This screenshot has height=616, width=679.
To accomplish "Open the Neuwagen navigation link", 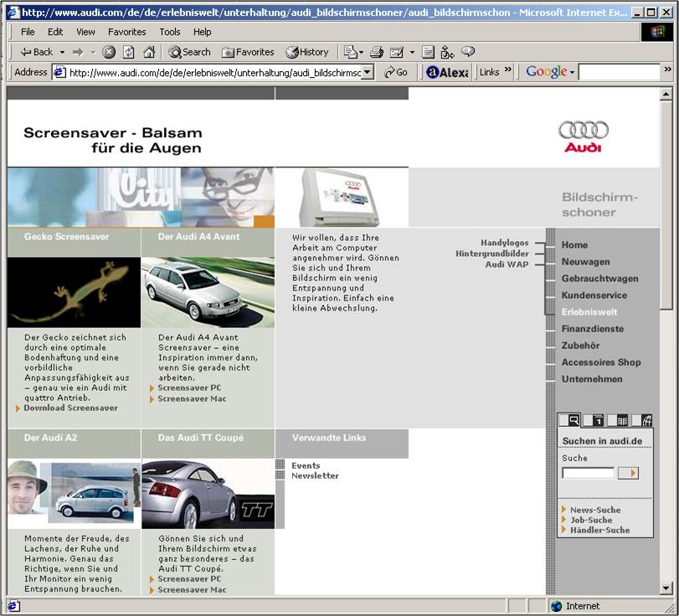I will 585,262.
